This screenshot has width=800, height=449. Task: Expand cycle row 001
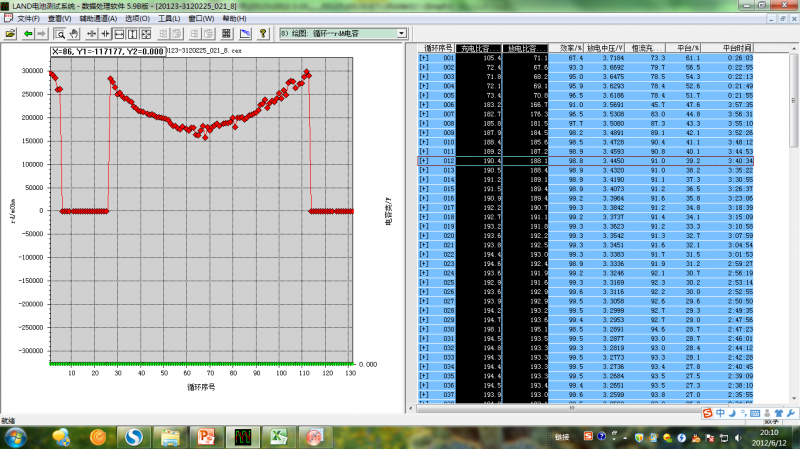point(424,58)
